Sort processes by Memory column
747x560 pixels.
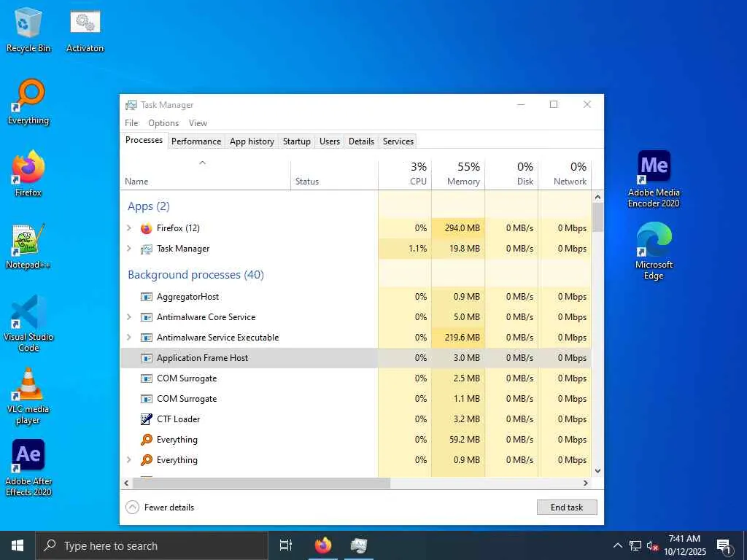pos(458,174)
